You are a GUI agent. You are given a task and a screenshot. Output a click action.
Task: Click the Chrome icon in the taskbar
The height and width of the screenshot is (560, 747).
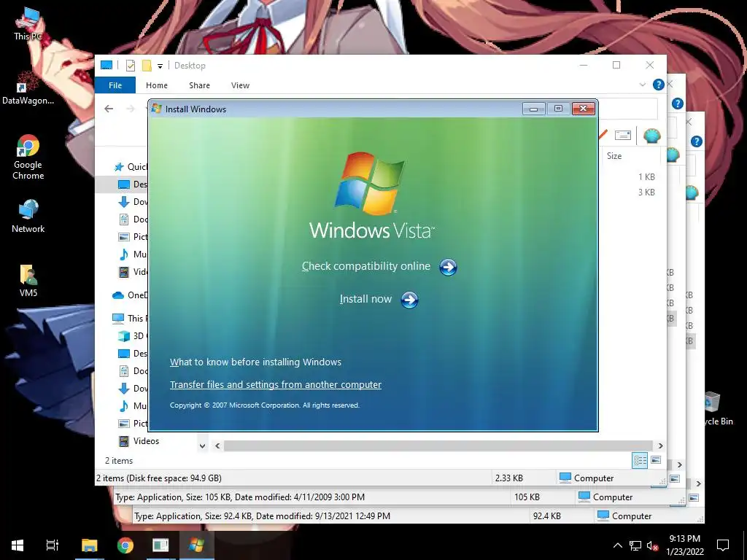[125, 545]
